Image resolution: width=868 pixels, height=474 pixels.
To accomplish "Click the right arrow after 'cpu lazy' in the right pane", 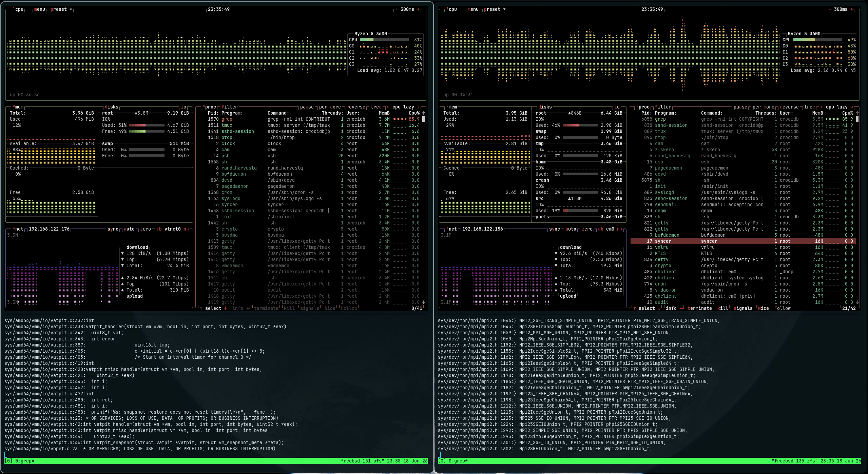I will pyautogui.click(x=852, y=107).
